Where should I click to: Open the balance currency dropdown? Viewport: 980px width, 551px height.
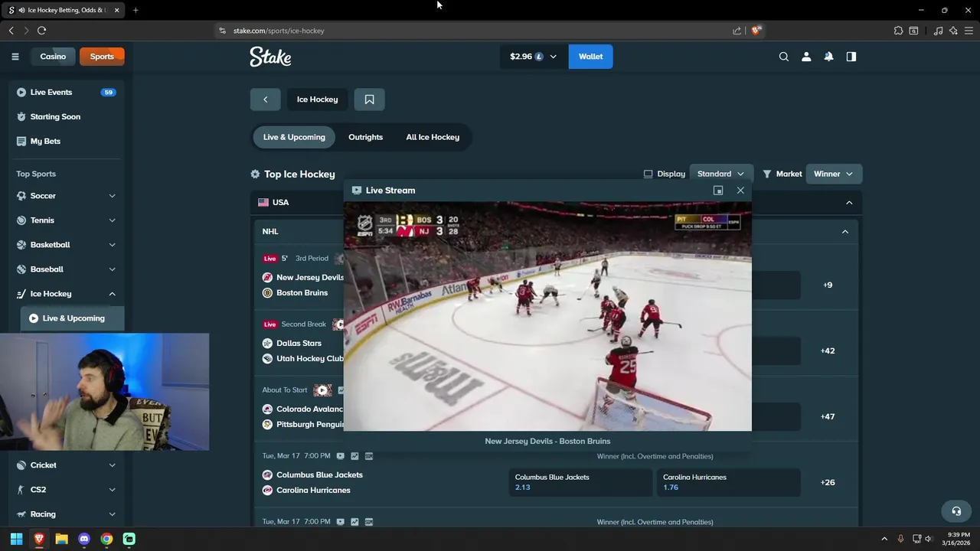[534, 57]
